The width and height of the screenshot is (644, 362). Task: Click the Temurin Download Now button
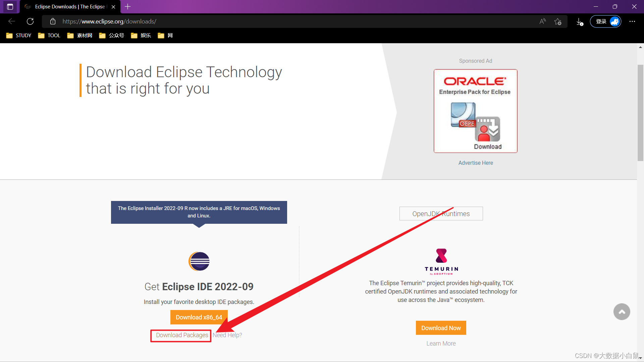441,328
